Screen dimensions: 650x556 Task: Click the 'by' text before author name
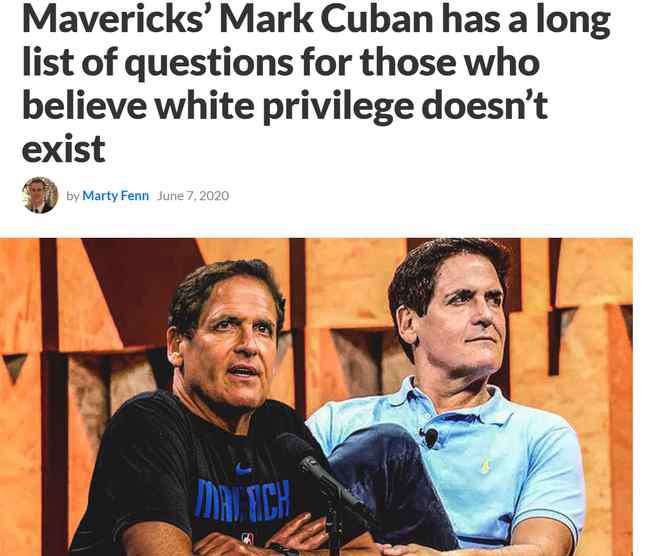coord(73,196)
